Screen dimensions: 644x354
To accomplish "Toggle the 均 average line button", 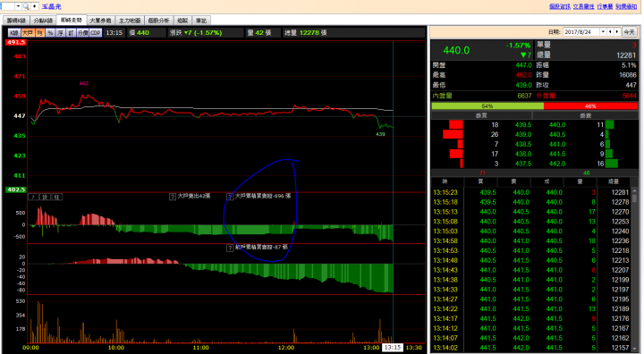I will 40,33.
